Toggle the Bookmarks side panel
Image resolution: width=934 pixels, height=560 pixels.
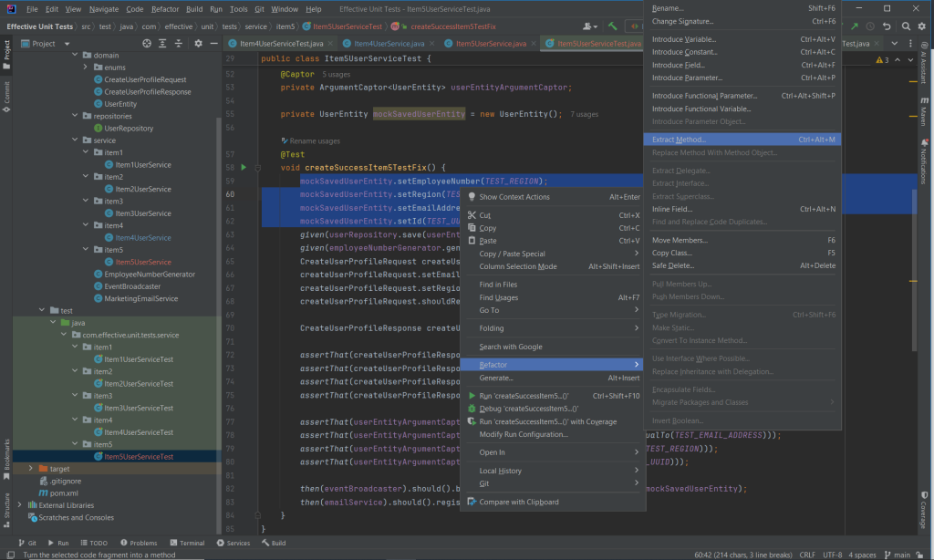[x=6, y=455]
